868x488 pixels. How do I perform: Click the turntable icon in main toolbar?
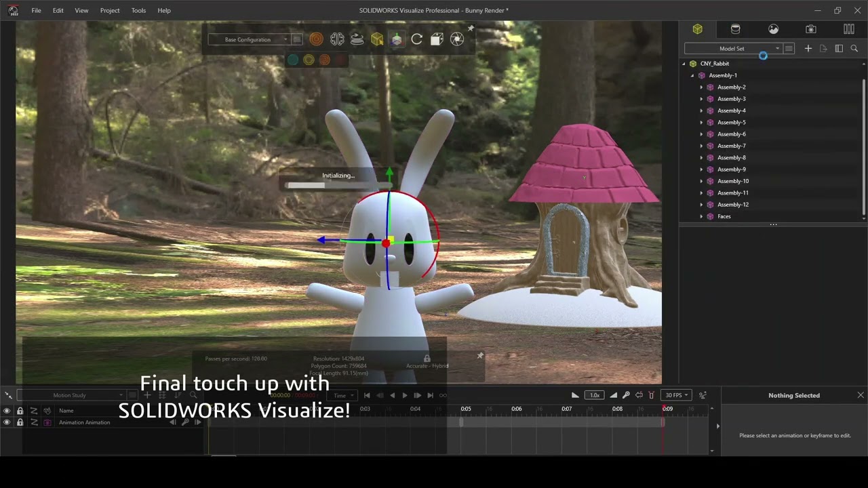tap(357, 39)
